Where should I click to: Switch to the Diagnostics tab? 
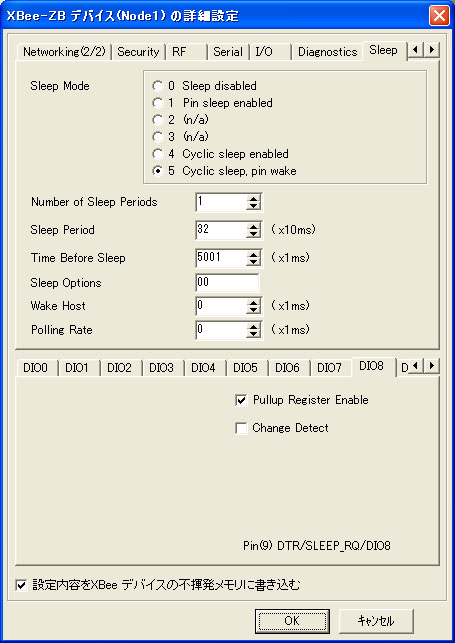point(327,52)
